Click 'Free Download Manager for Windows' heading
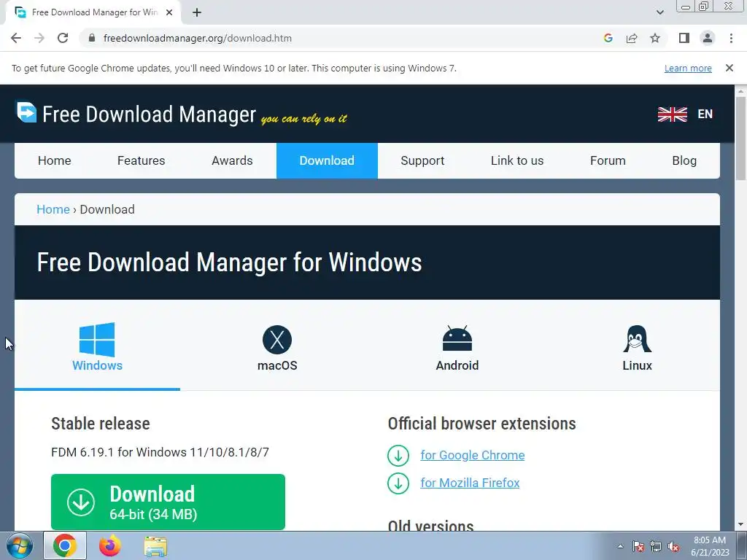747x560 pixels. tap(229, 262)
